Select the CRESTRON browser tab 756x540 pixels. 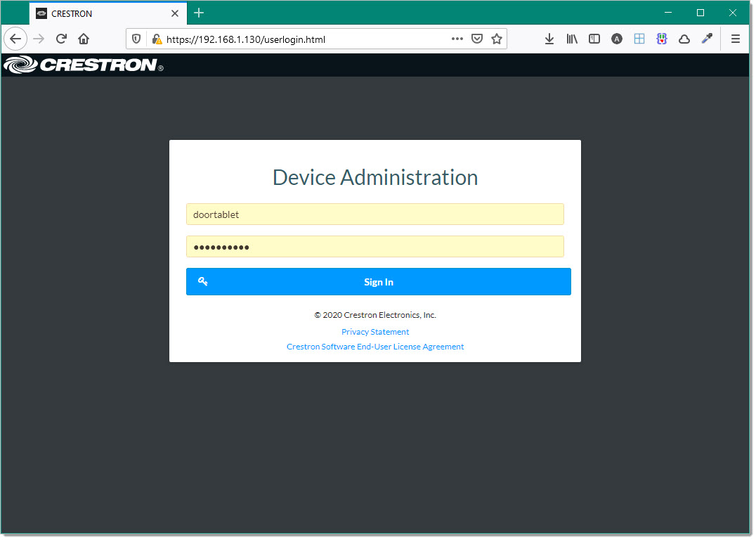pyautogui.click(x=98, y=13)
